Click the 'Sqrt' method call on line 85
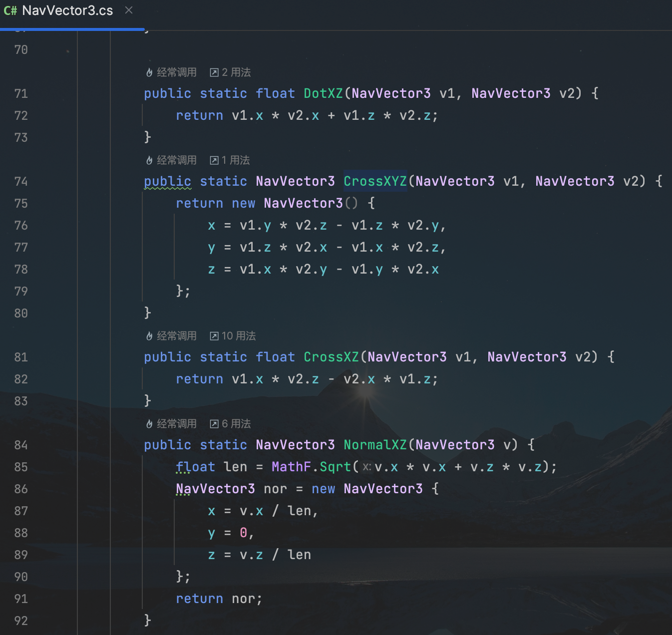672x635 pixels. [x=336, y=467]
